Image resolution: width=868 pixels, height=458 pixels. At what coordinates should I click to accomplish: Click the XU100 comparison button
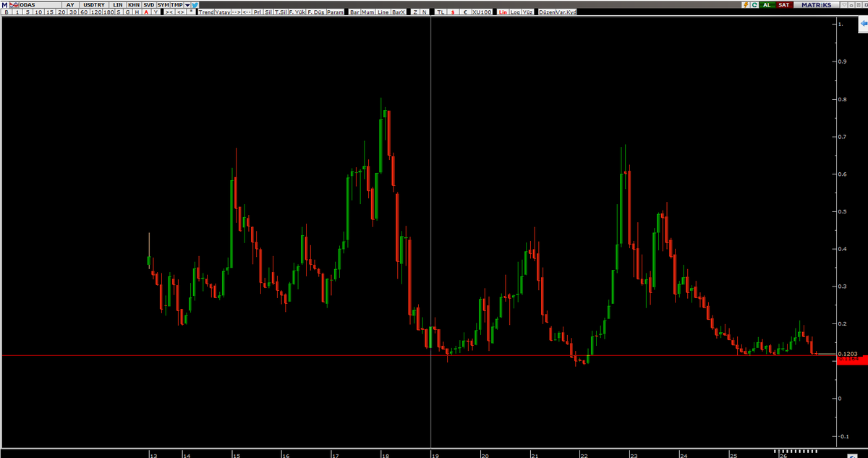pyautogui.click(x=482, y=12)
